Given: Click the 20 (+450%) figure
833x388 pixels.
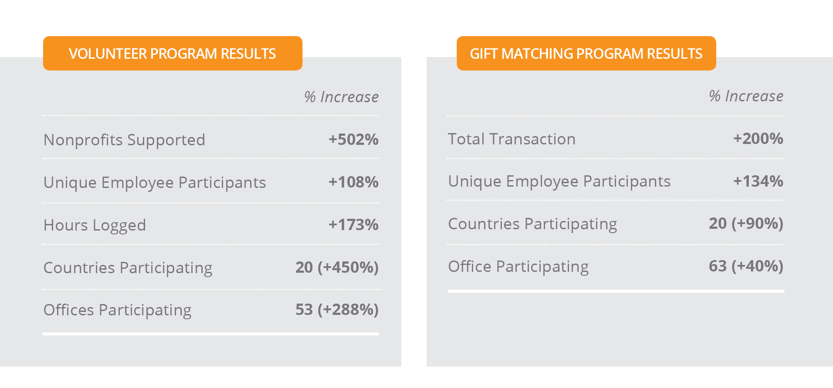Looking at the screenshot, I should tap(337, 267).
